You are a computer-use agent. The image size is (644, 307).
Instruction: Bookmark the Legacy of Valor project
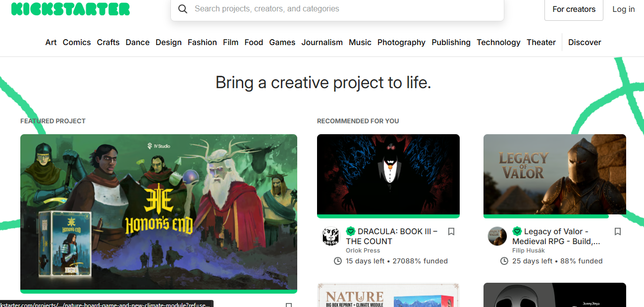pyautogui.click(x=618, y=231)
